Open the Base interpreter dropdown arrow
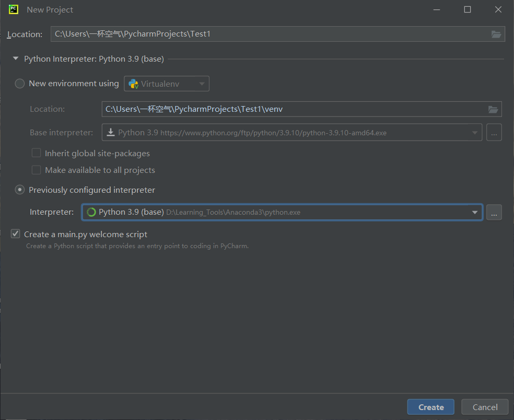Viewport: 514px width, 420px height. coord(474,133)
